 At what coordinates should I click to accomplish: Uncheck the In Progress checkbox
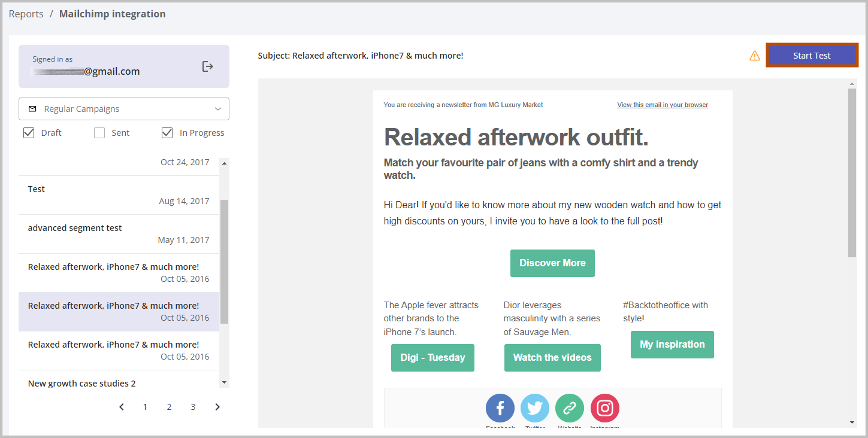tap(167, 133)
